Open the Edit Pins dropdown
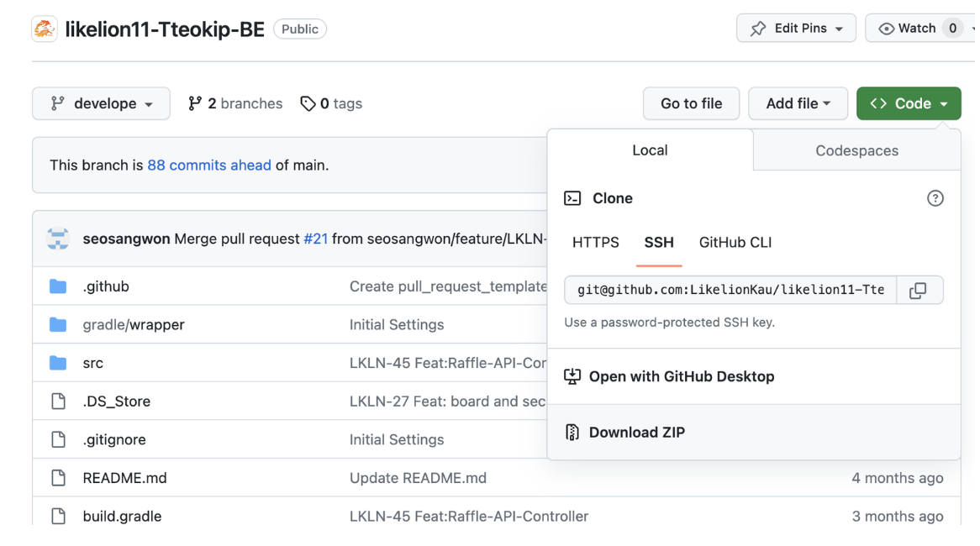The height and width of the screenshot is (546, 980). (796, 28)
